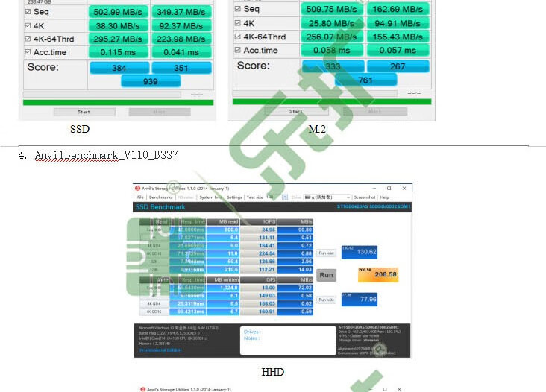Image resolution: width=546 pixels, height=392 pixels.
Task: Uncheck the 4K test in M.2 panel
Action: (237, 23)
